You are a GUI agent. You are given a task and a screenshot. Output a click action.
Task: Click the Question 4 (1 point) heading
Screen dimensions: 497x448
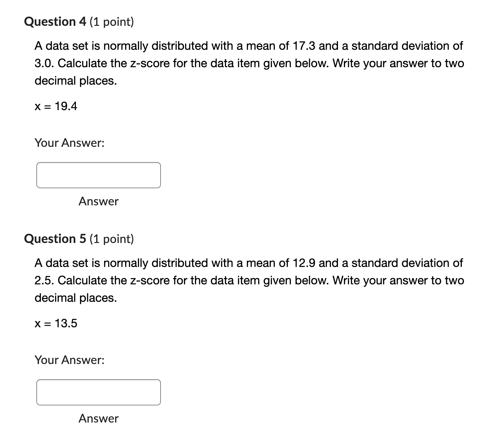click(x=79, y=21)
